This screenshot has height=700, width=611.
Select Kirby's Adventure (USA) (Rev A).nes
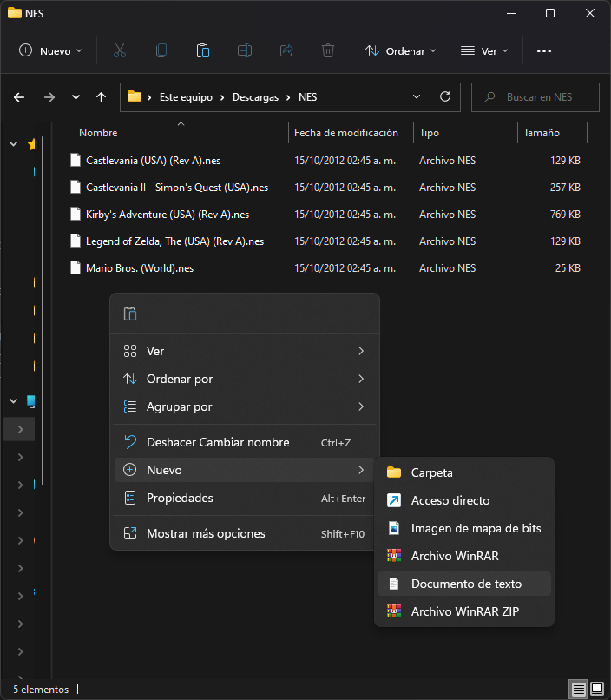[168, 215]
